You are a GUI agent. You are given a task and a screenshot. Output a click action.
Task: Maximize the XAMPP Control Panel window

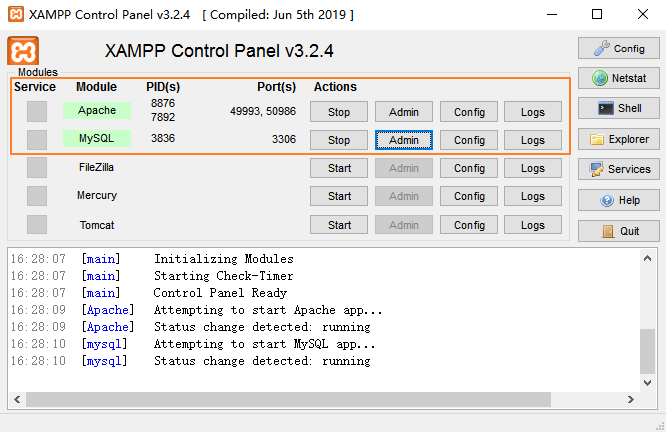pyautogui.click(x=597, y=14)
